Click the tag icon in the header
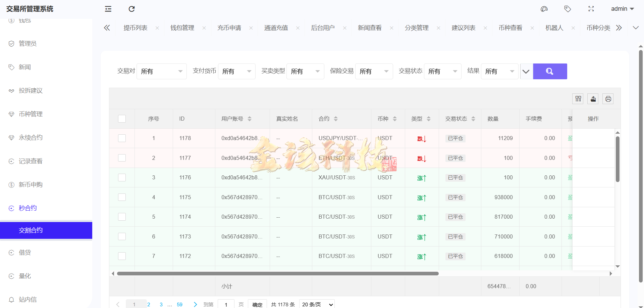This screenshot has height=308, width=644. pos(568,9)
